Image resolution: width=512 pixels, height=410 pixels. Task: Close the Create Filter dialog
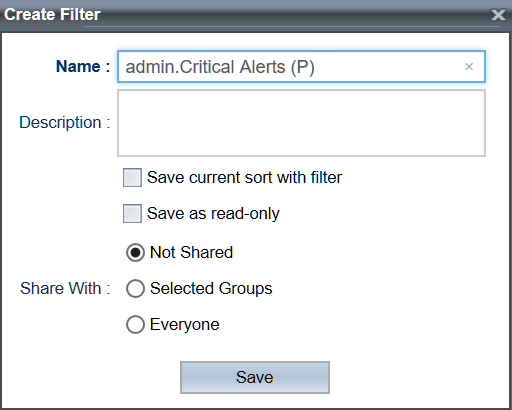point(498,15)
